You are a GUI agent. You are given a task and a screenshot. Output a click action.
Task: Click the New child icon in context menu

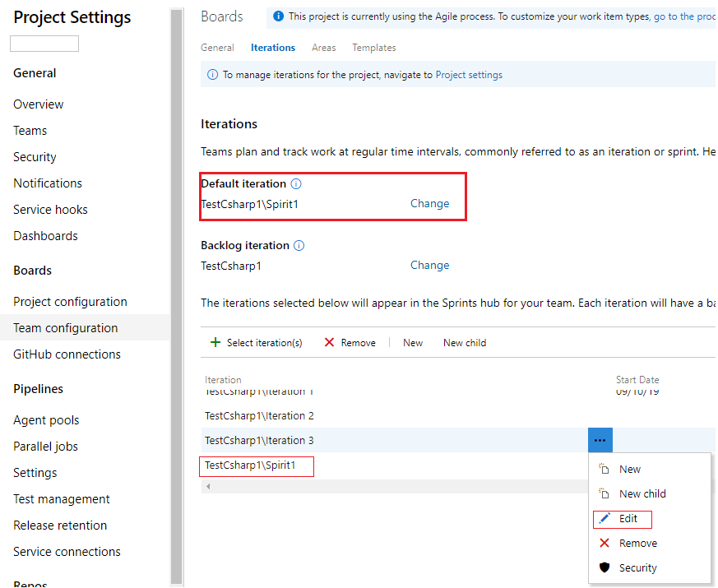[605, 494]
